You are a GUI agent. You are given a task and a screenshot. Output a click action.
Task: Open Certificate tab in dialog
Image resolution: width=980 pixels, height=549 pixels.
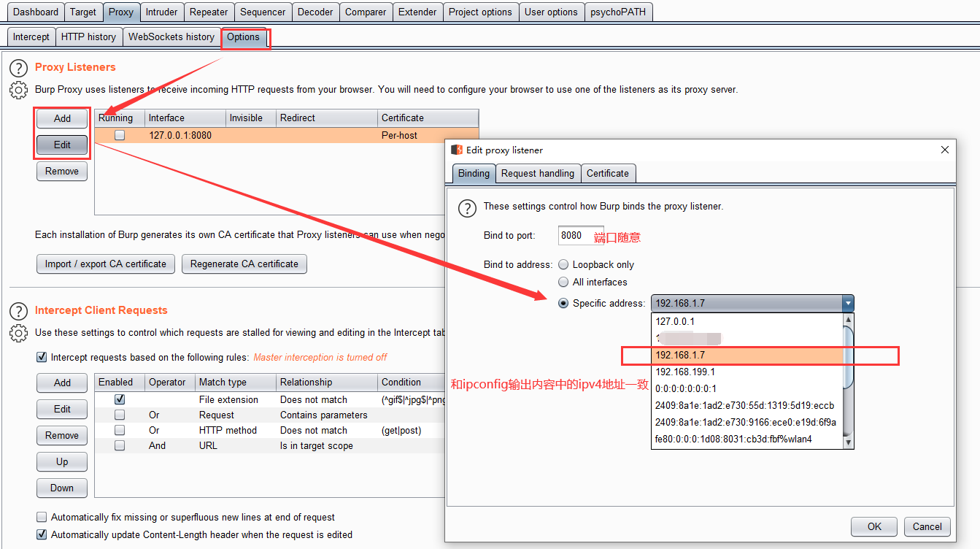pos(608,173)
